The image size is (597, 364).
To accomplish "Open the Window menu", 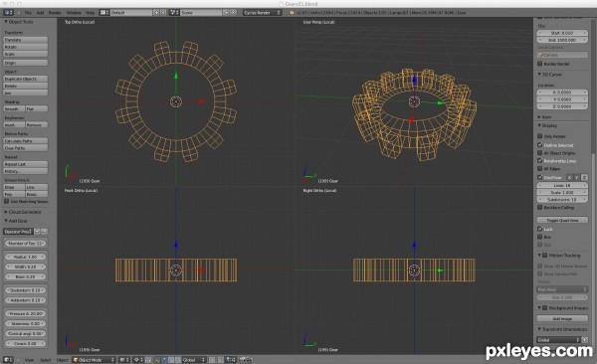I will coord(74,13).
